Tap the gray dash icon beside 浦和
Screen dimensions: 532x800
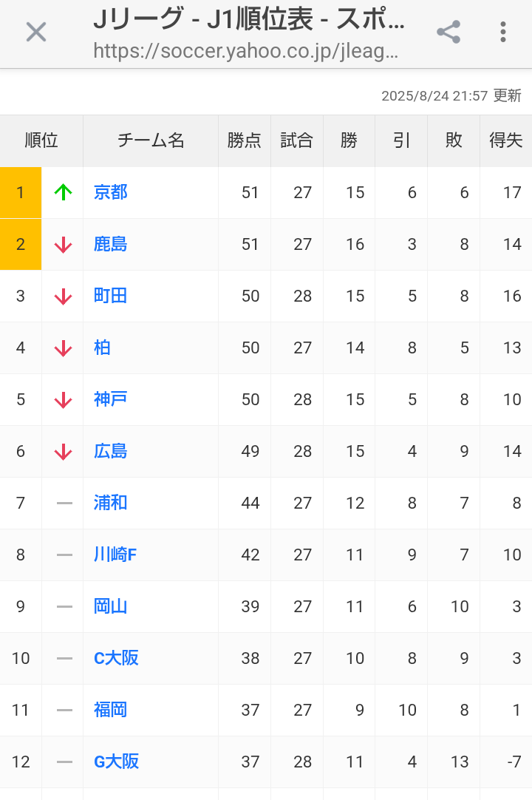tap(64, 503)
